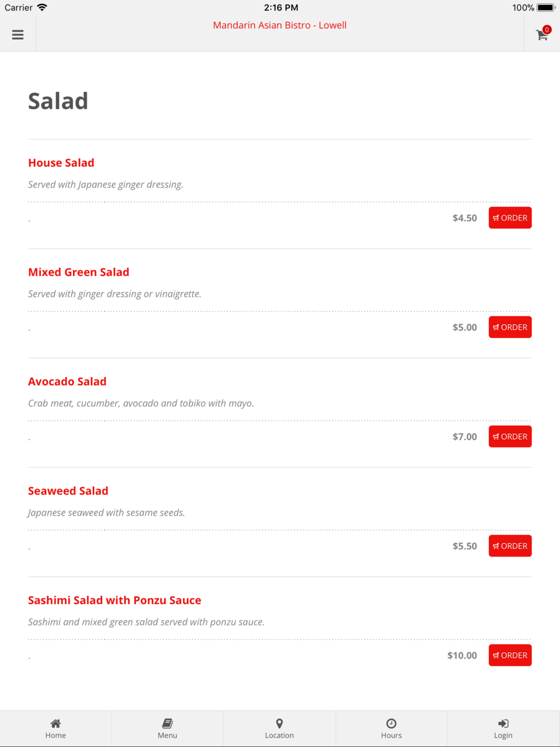Select the Mixed Green Salad title
560x747 pixels.
(78, 272)
